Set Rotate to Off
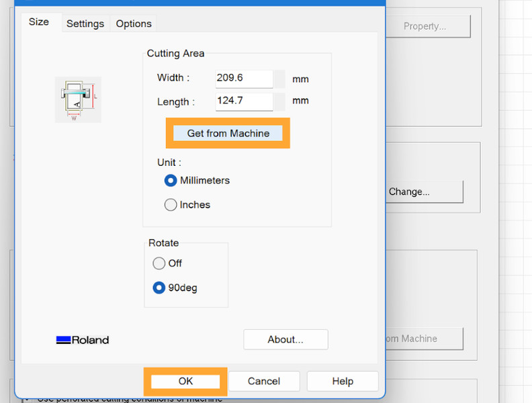Screen dimensions: 532x403 coord(167,263)
